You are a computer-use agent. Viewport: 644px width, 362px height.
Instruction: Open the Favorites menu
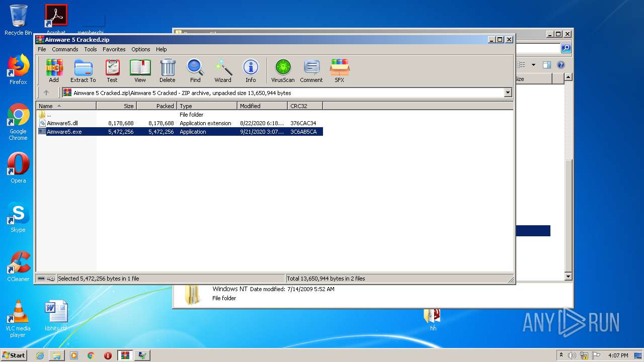(x=114, y=49)
